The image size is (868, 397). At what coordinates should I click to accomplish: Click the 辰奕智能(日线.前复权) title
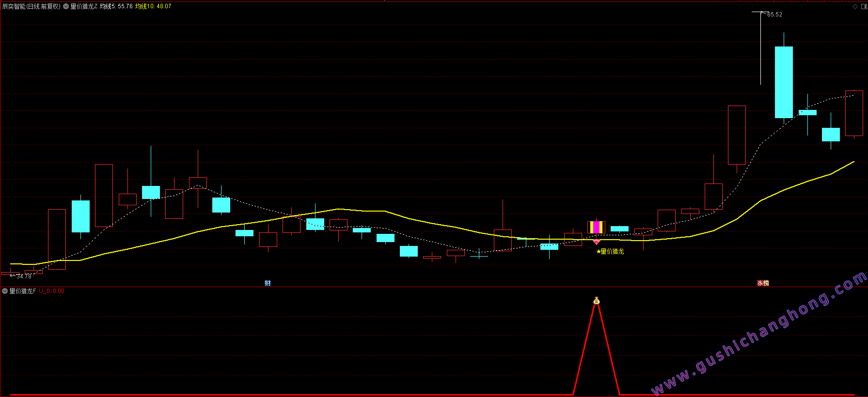pyautogui.click(x=32, y=7)
